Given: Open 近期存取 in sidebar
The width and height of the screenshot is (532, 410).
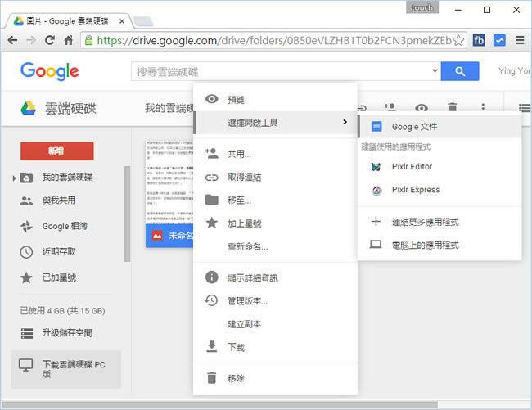Looking at the screenshot, I should 59,251.
